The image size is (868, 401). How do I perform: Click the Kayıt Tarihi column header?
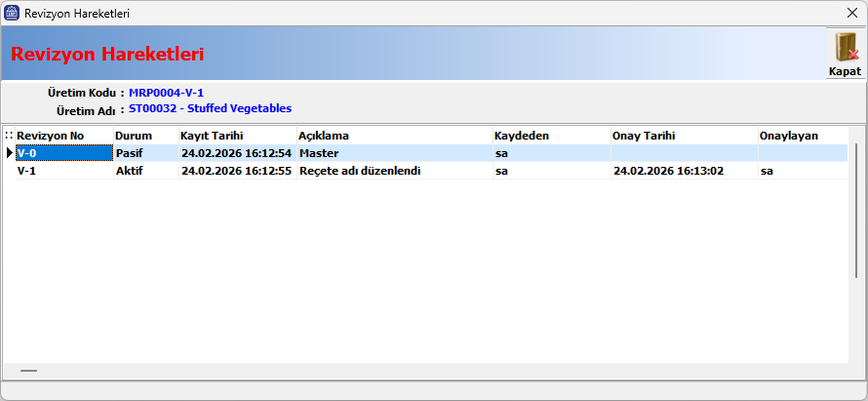[x=212, y=136]
